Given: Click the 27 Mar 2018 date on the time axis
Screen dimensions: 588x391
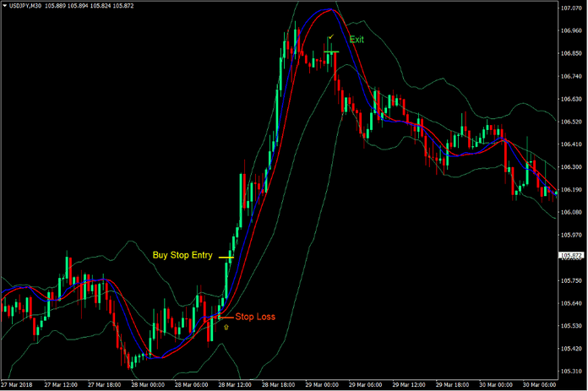Looking at the screenshot, I should point(17,385).
